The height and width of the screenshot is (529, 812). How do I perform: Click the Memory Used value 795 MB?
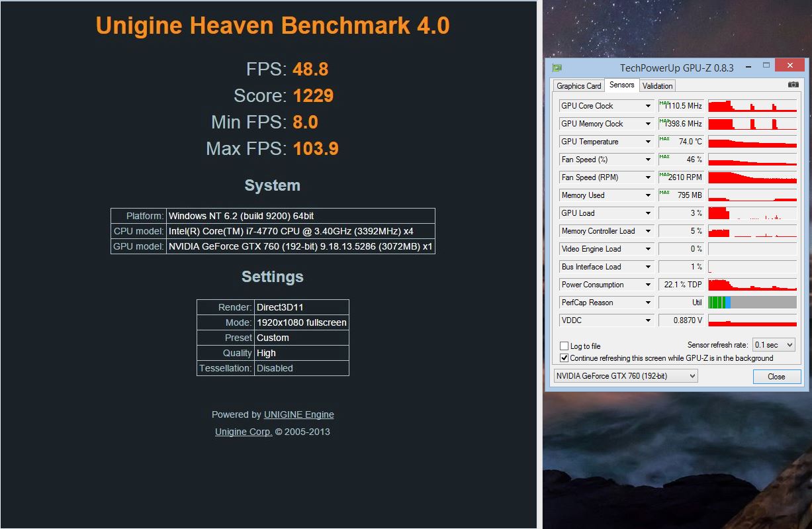click(682, 195)
